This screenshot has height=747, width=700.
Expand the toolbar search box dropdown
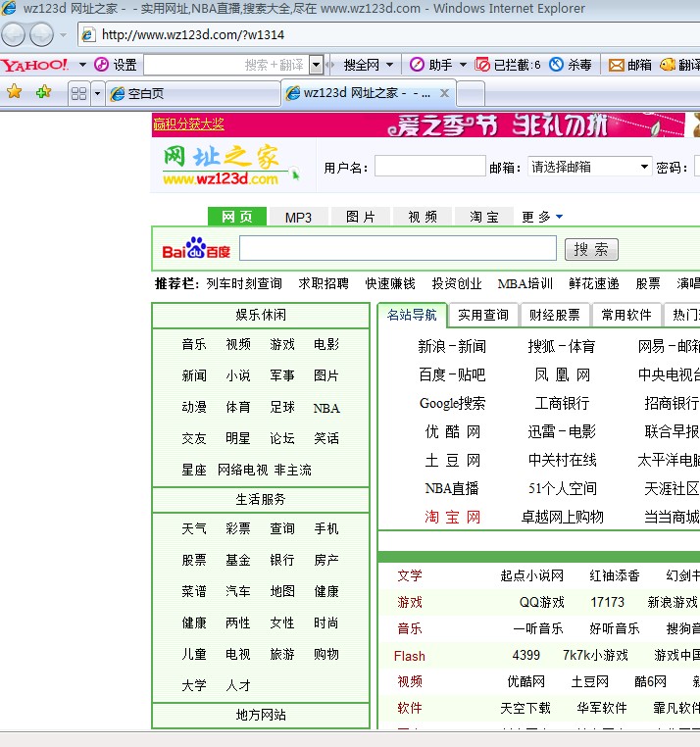coord(316,65)
